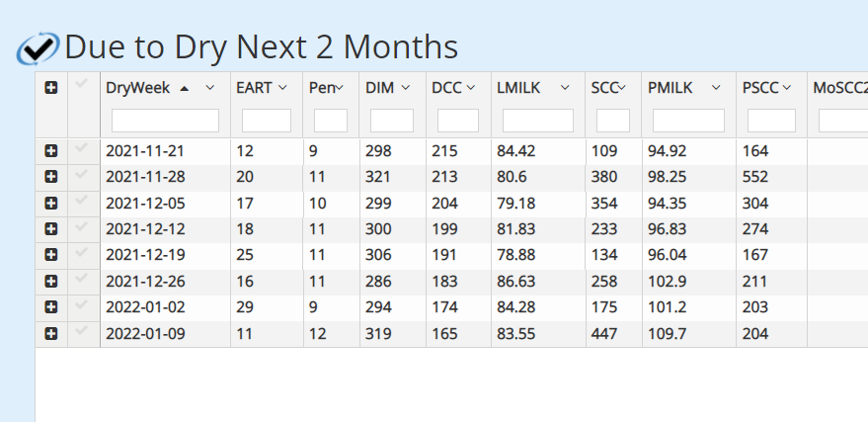Open the LMILK column dropdown chevron
868x422 pixels.
(x=565, y=88)
